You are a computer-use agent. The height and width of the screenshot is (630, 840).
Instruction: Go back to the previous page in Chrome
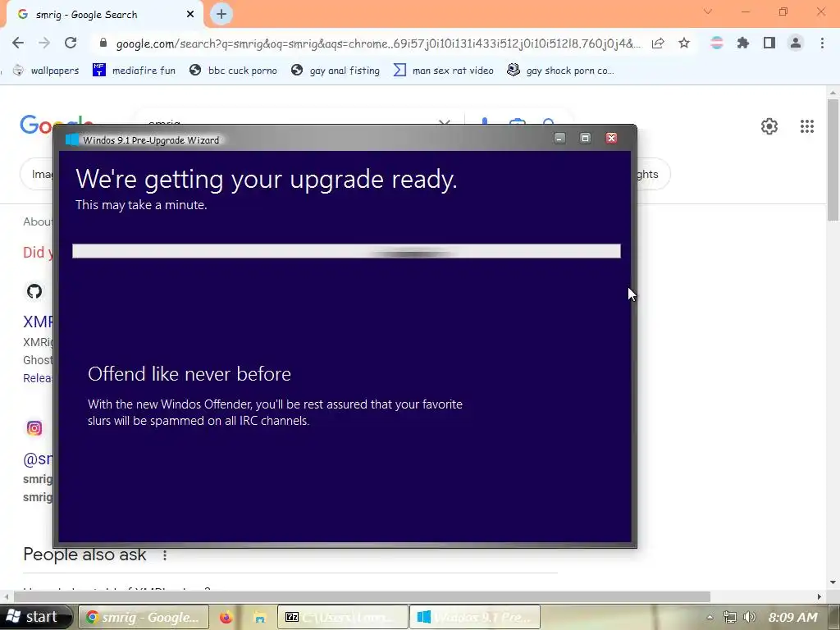tap(18, 43)
